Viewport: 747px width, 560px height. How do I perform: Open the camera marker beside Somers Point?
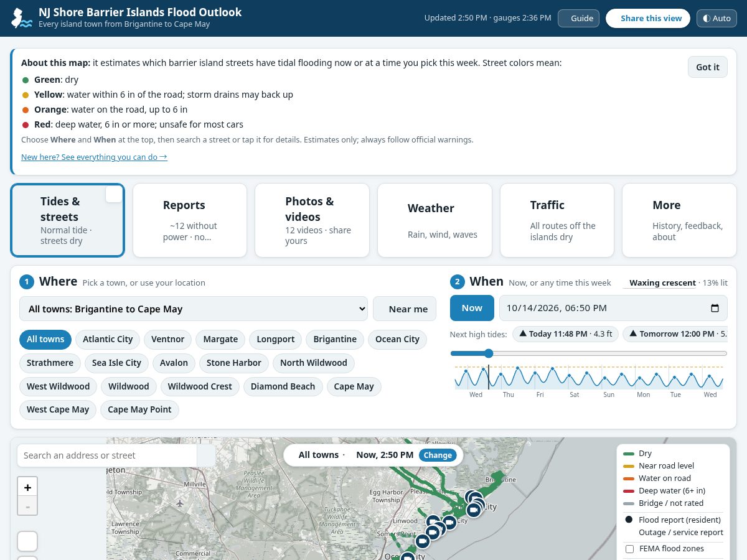click(423, 541)
